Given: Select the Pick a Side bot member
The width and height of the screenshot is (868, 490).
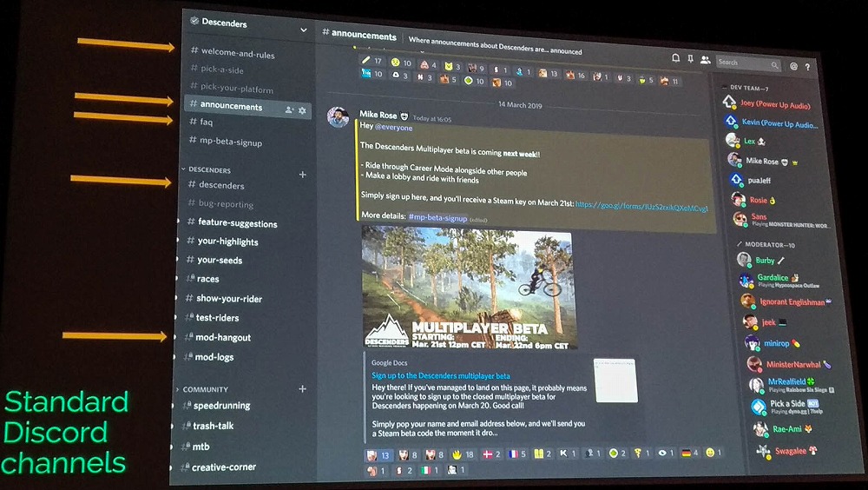Looking at the screenshot, I should pos(786,407).
